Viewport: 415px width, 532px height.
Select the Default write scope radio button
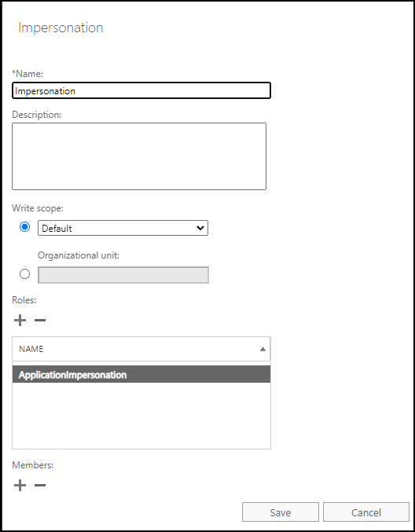click(25, 226)
